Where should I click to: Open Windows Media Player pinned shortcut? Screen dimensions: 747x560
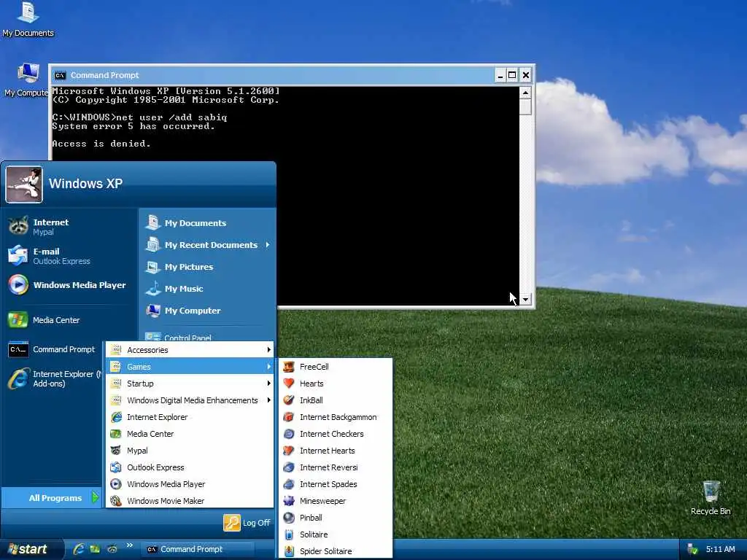click(69, 285)
